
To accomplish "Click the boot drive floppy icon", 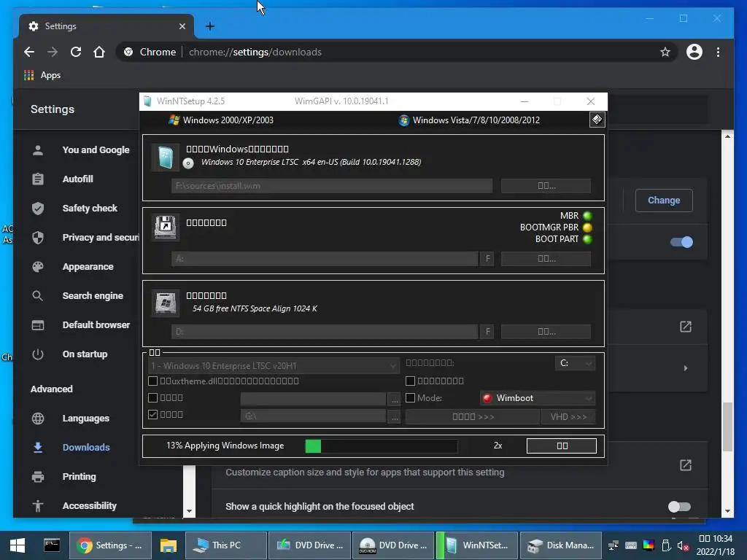I will tap(166, 227).
